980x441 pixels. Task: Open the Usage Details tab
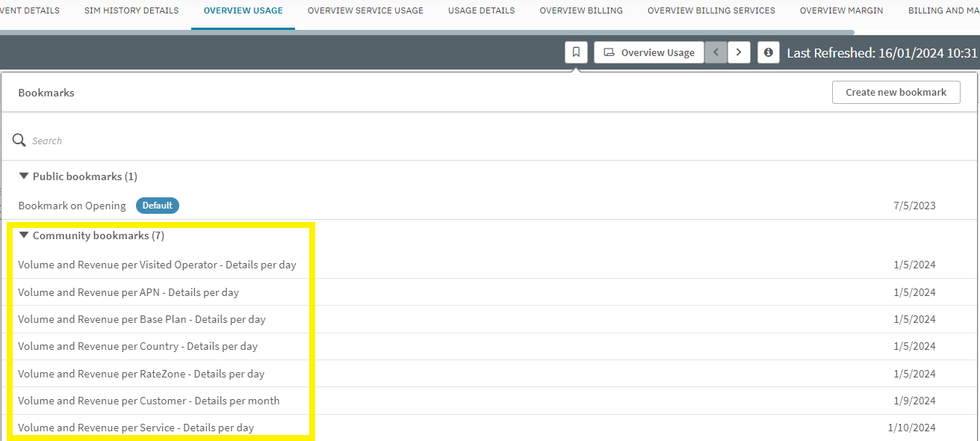click(481, 10)
